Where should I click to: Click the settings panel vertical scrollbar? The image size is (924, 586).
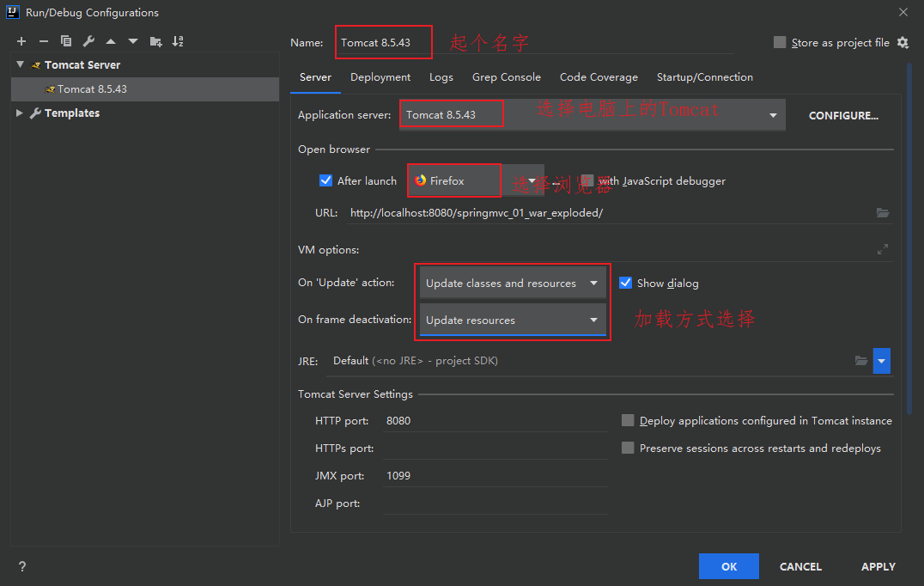coord(909,239)
